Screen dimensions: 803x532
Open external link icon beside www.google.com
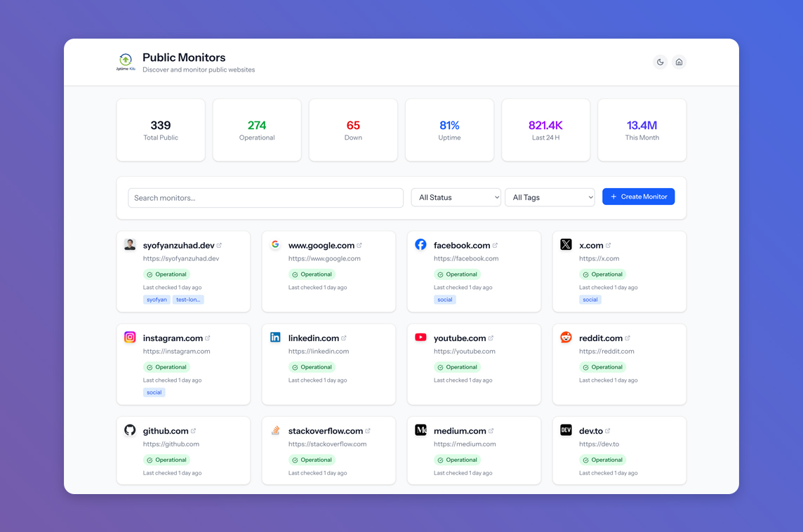click(x=359, y=246)
